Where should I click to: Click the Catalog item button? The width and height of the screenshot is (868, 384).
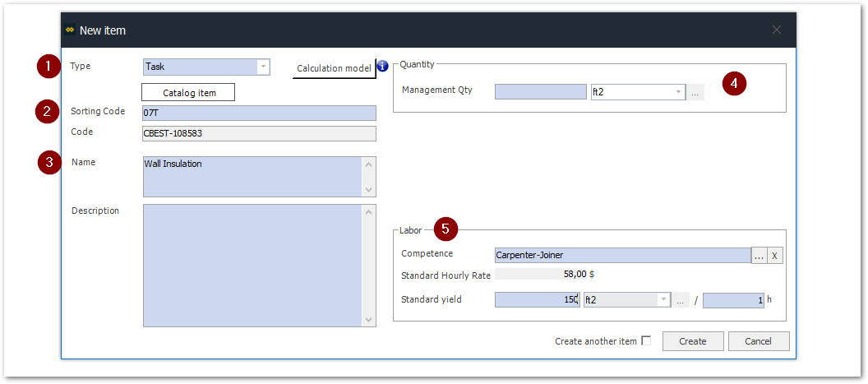(x=189, y=92)
